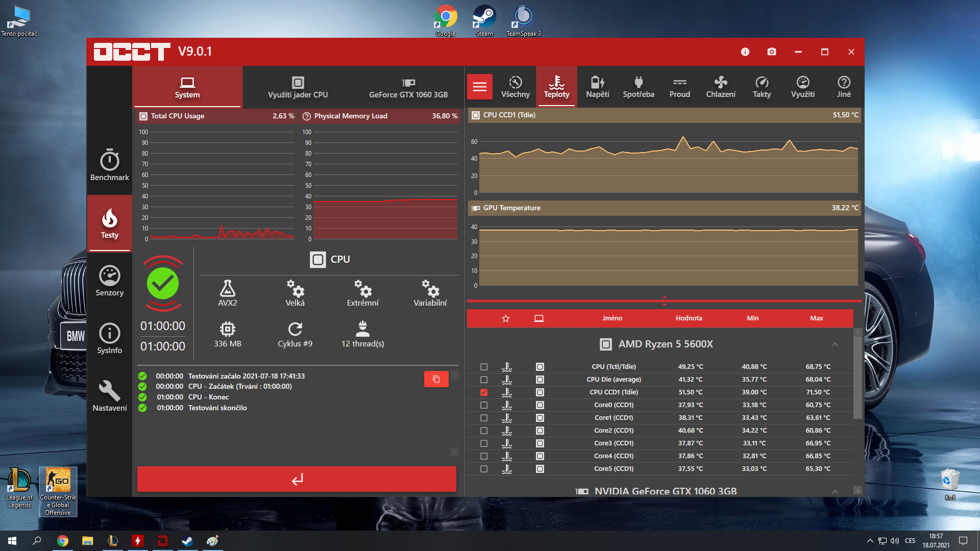Collapse the AMD Ryzen 5 5600X group
This screenshot has width=980, height=551.
835,344
